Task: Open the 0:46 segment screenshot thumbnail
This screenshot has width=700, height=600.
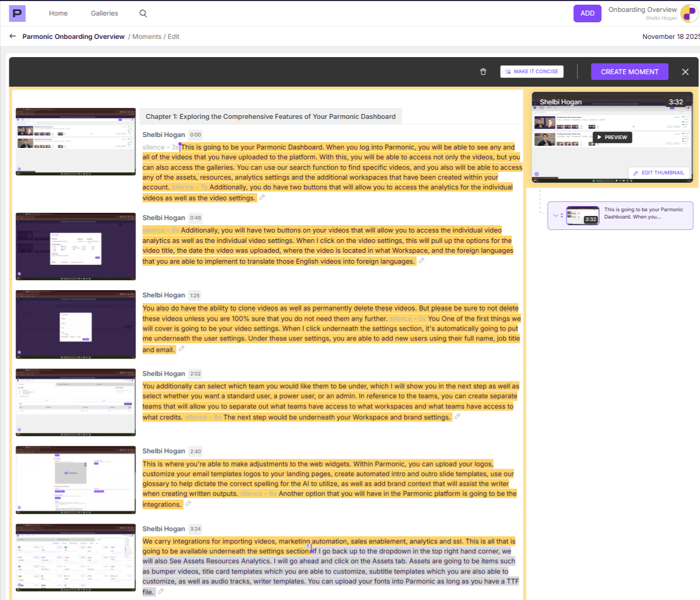Action: [76, 247]
